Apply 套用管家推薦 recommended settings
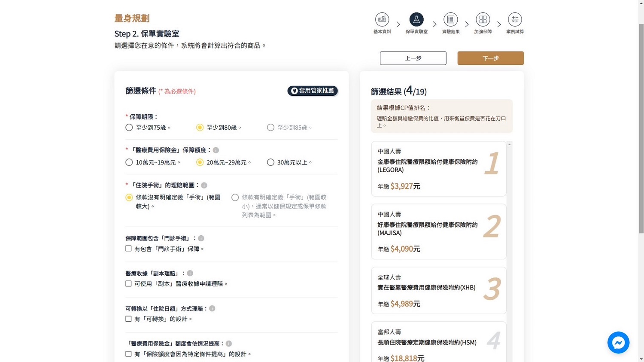Image resolution: width=644 pixels, height=362 pixels. coord(313,91)
